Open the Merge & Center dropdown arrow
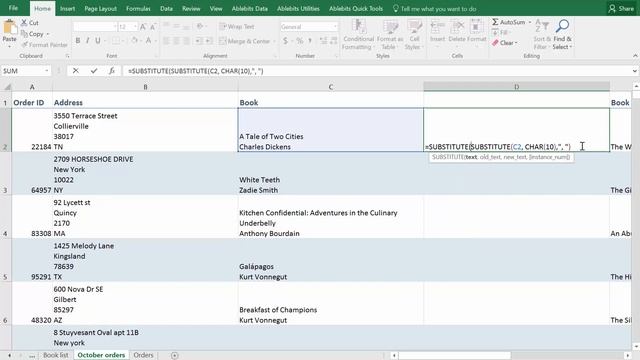 pyautogui.click(x=273, y=41)
